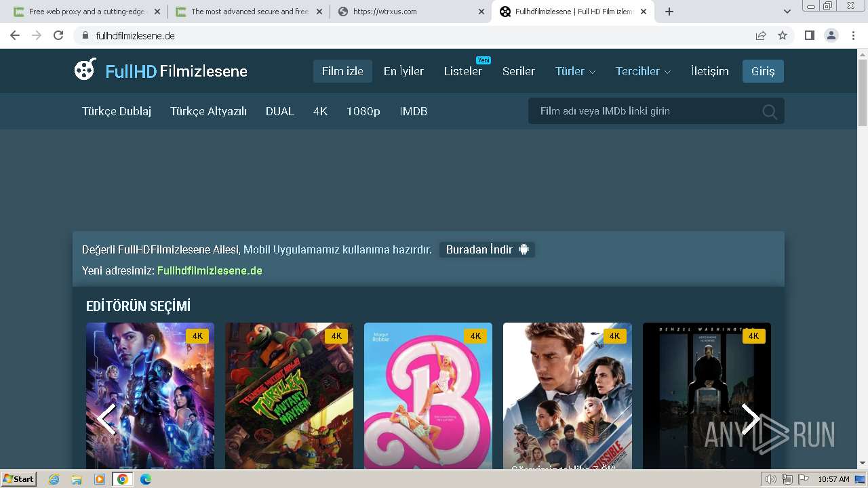Screen dimensions: 868x488
Task: Open the Chrome three-dot menu
Action: pos(853,35)
